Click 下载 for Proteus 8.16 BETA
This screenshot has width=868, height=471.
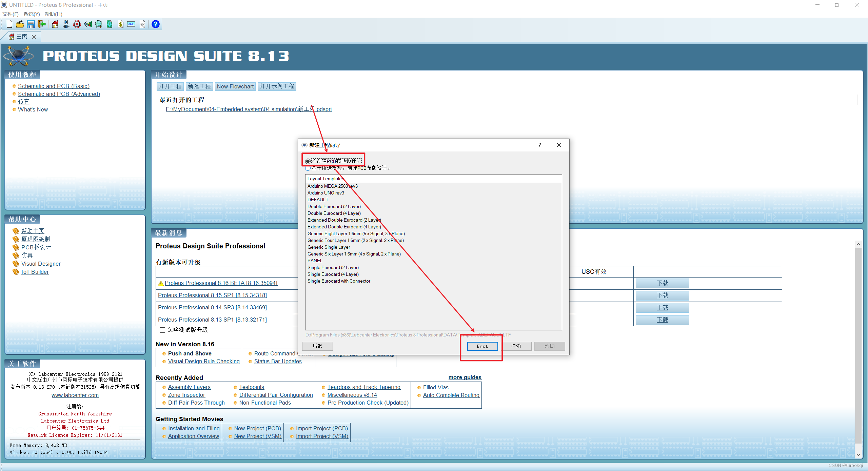[662, 283]
